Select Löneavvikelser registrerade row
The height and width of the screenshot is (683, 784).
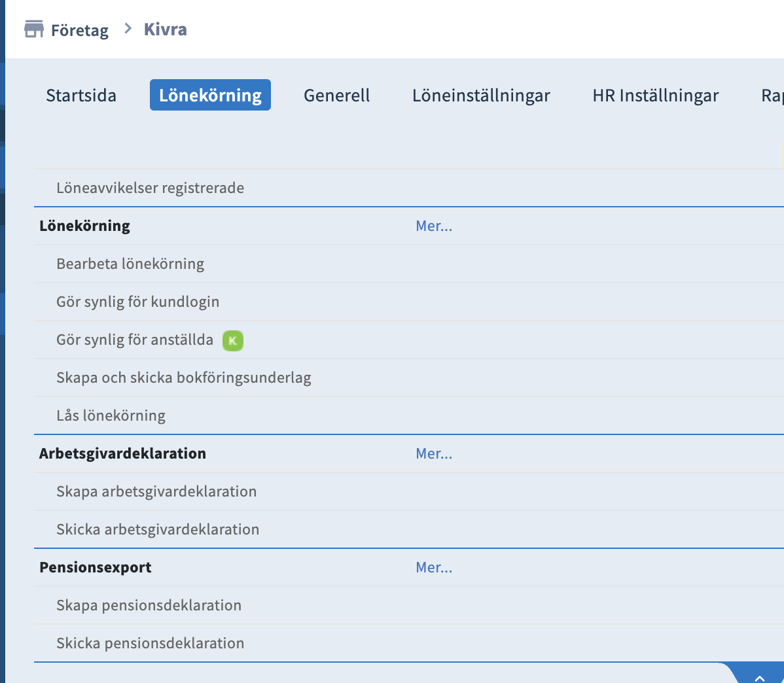[150, 188]
